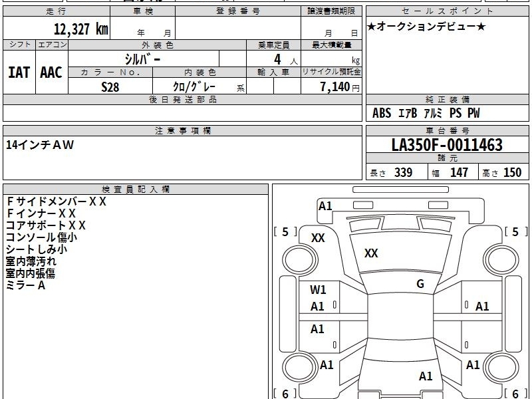Click the IAT shift value
Image resolution: width=532 pixels, height=399 pixels.
point(19,72)
